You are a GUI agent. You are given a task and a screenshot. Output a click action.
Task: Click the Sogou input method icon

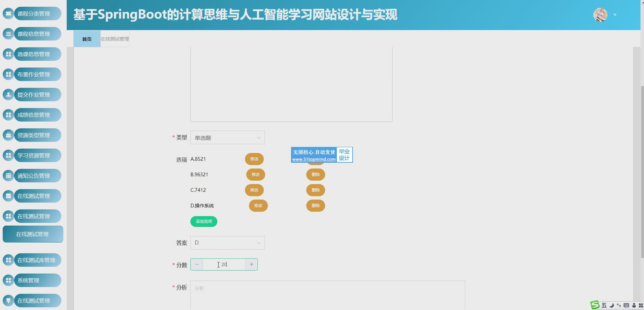595,305
